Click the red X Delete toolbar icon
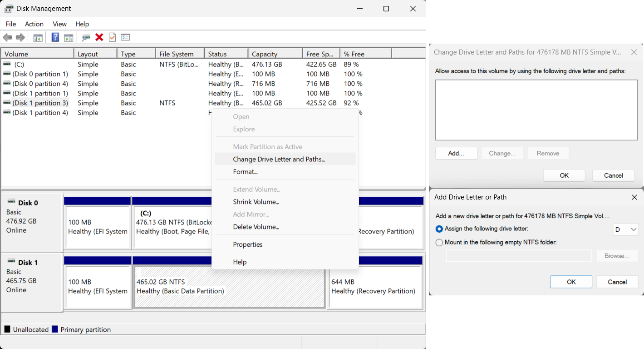 pos(99,37)
